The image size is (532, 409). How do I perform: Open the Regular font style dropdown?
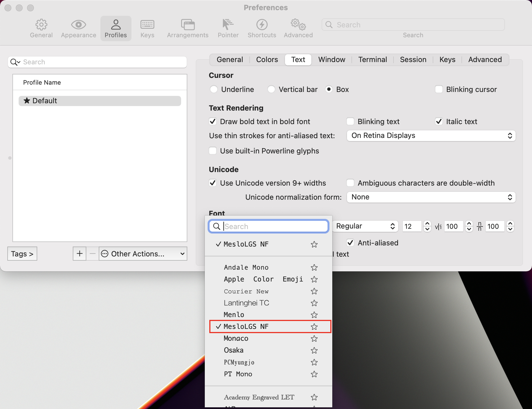[365, 226]
